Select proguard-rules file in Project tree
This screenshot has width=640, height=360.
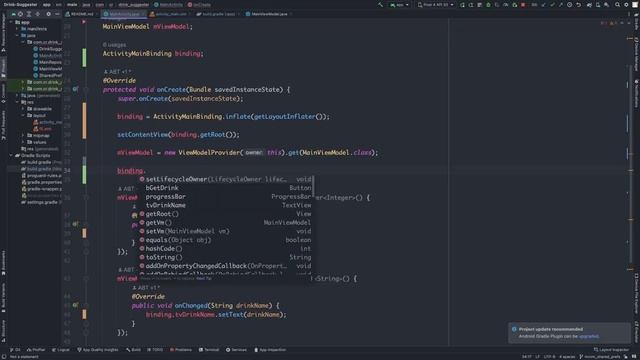point(41,176)
